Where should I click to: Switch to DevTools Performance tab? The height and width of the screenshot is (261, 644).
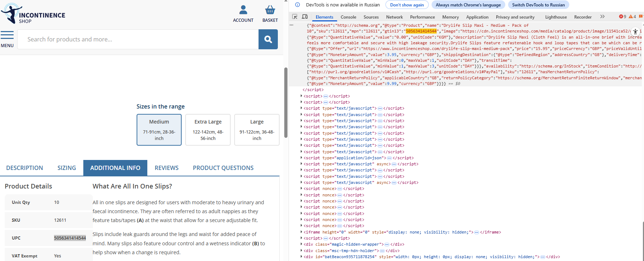[x=422, y=17]
